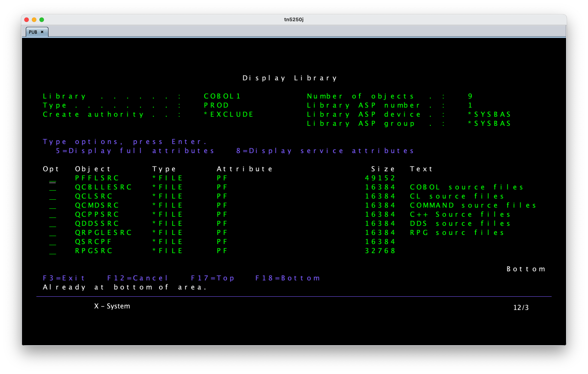Select the PUB session tab
Image resolution: width=588 pixels, height=374 pixels.
point(37,32)
